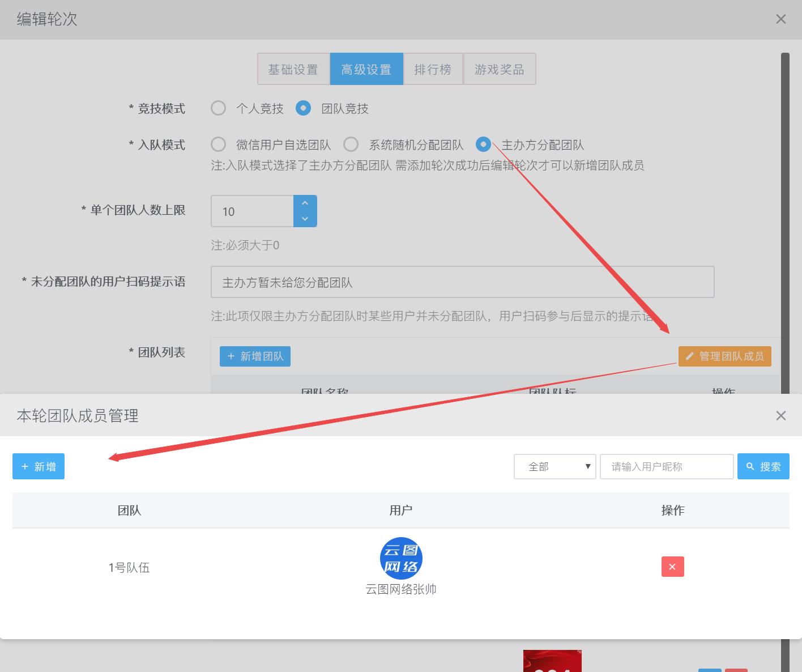Choose 系统随机分配团队 join mode
The height and width of the screenshot is (672, 802).
pyautogui.click(x=351, y=144)
